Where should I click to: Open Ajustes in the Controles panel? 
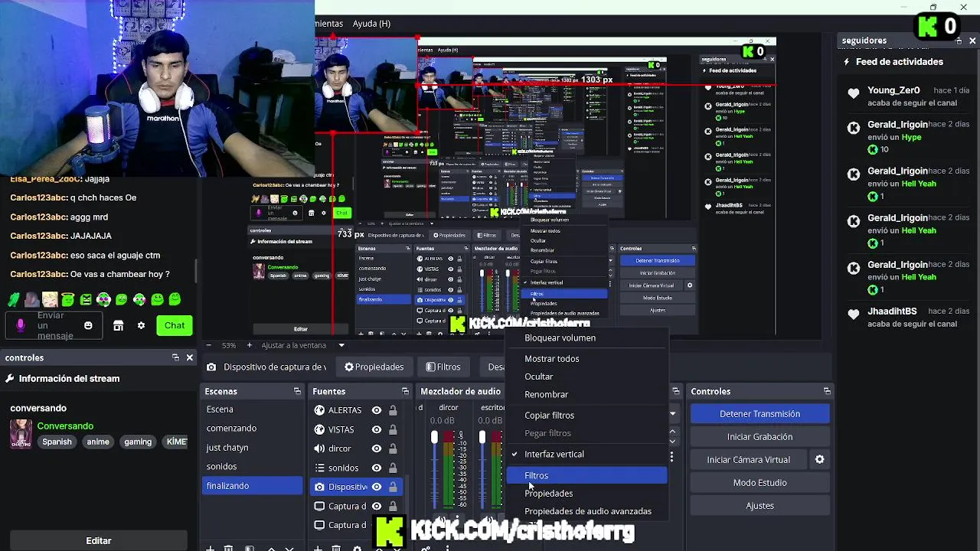[759, 506]
